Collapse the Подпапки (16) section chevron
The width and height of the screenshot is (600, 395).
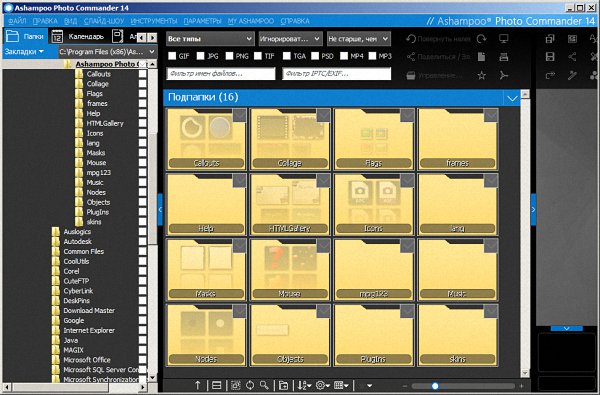click(512, 98)
